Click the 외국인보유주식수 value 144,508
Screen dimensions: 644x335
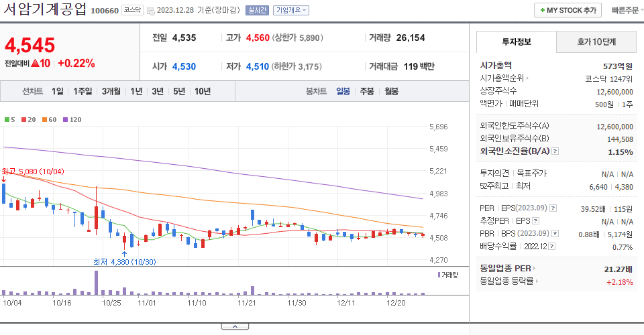pyautogui.click(x=620, y=139)
